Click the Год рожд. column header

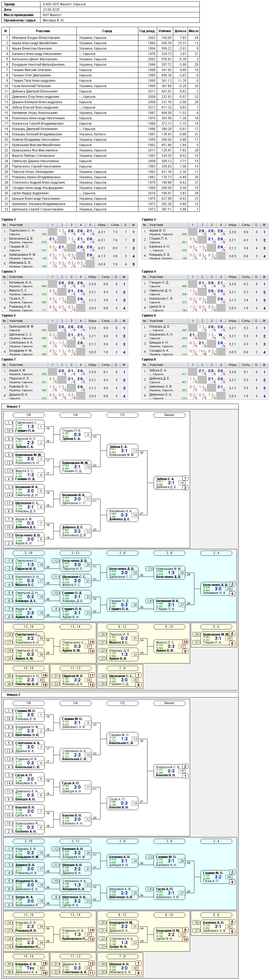tap(147, 31)
